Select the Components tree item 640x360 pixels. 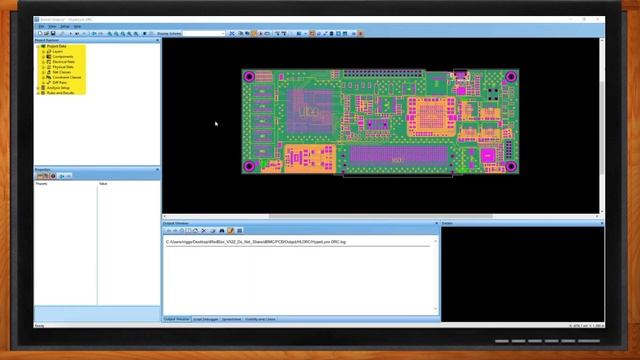pos(63,57)
